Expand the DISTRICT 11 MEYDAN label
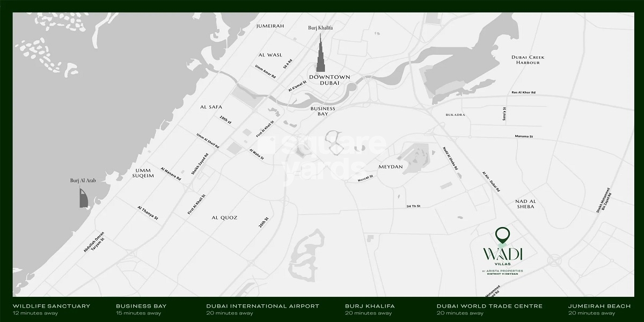This screenshot has height=322, width=644. 503,274
